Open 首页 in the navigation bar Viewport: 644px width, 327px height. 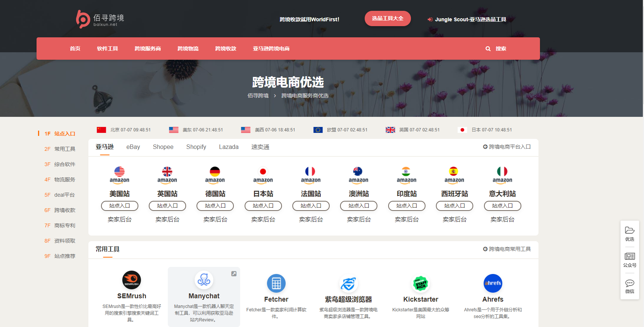point(75,49)
